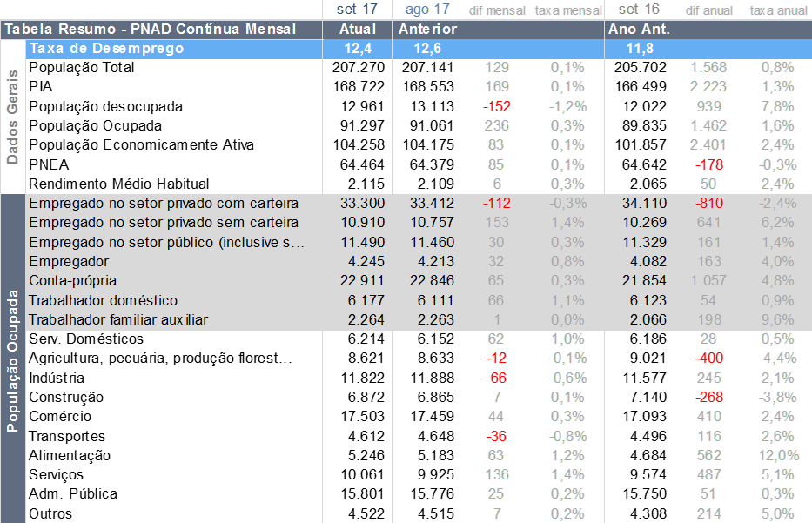Select Indústria monthly difference -66
The height and width of the screenshot is (523, 812).
coord(496,378)
